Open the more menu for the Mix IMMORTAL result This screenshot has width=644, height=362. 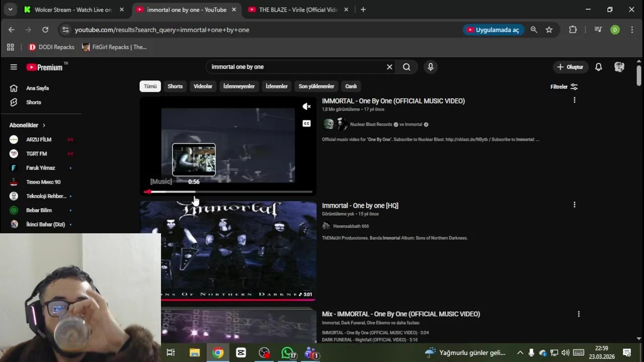579,314
